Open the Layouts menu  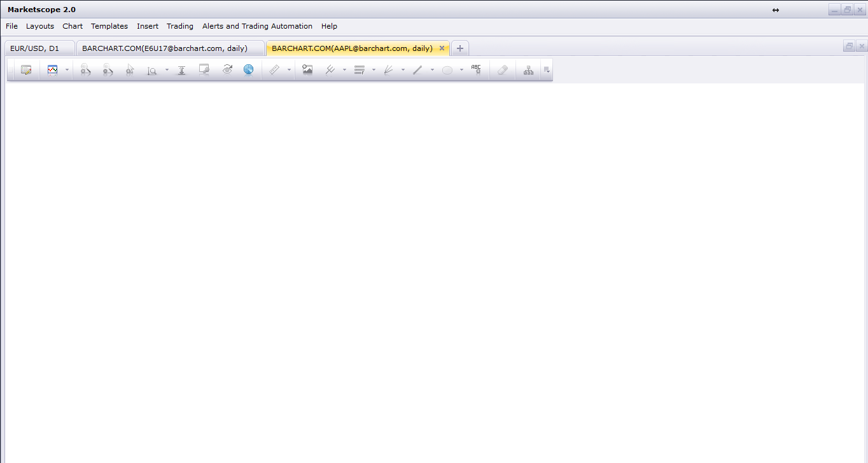point(40,26)
